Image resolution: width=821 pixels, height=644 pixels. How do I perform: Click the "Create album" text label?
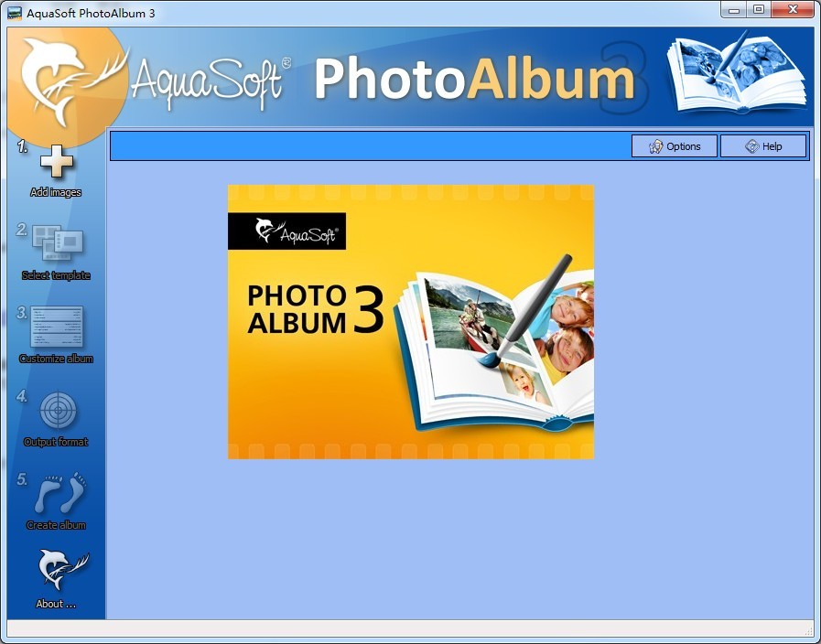tap(56, 526)
